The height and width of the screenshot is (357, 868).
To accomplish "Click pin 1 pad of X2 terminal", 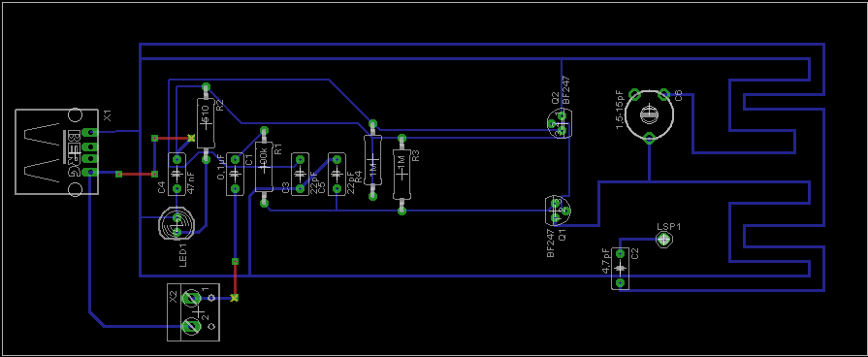I will [x=192, y=299].
